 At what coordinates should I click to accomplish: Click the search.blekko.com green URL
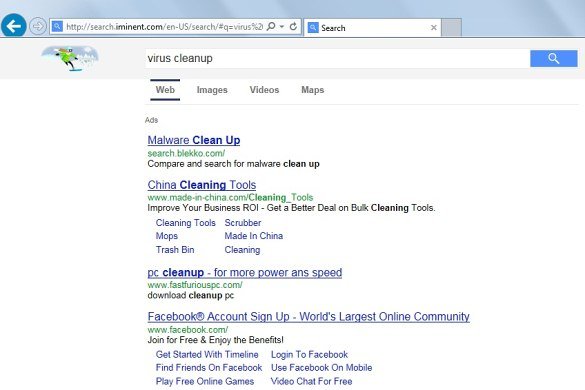[186, 153]
